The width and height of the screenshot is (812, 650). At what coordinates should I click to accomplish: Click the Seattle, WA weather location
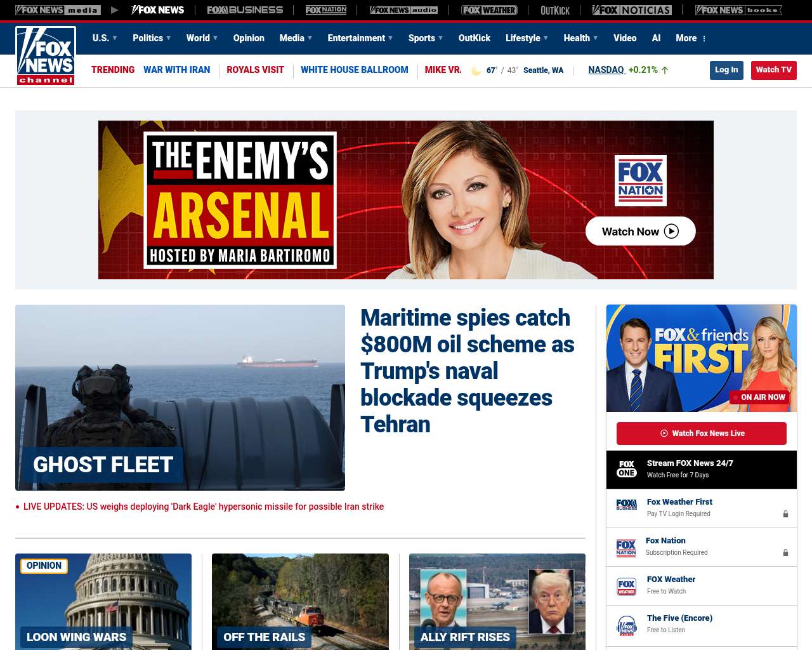[x=543, y=70]
